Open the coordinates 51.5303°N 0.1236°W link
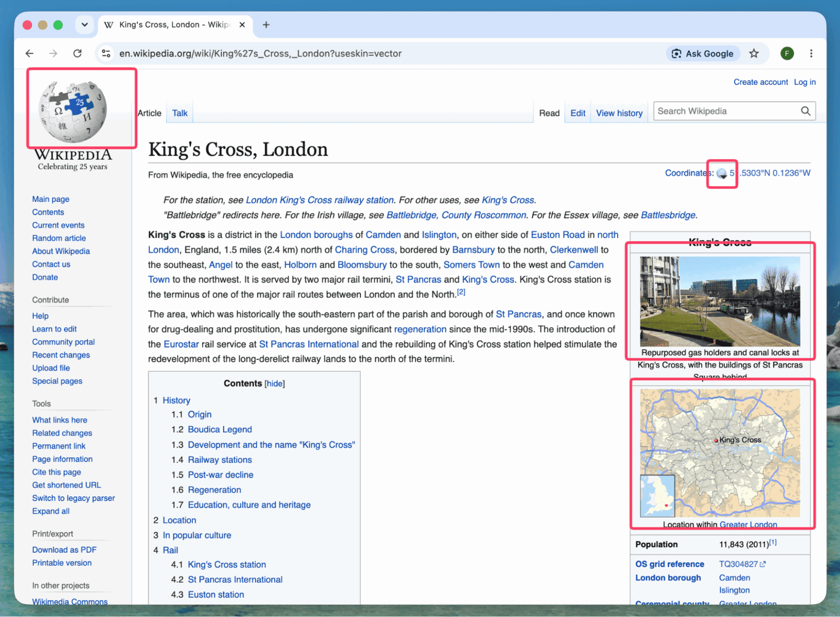Viewport: 840px width, 617px height. 770,173
